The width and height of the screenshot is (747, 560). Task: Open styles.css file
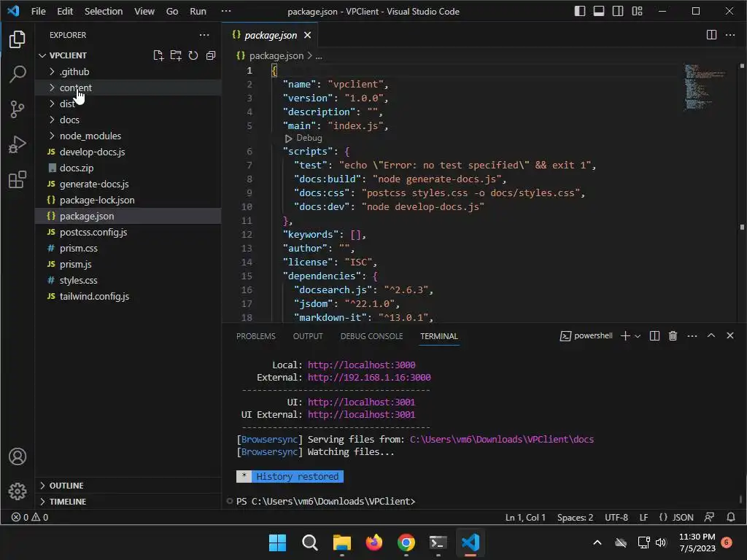[x=128, y=280]
